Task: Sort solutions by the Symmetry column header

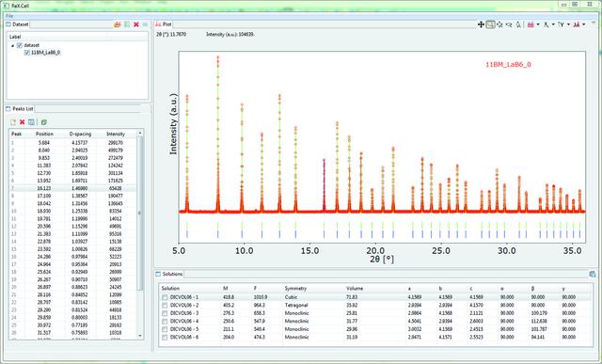Action: coord(295,289)
